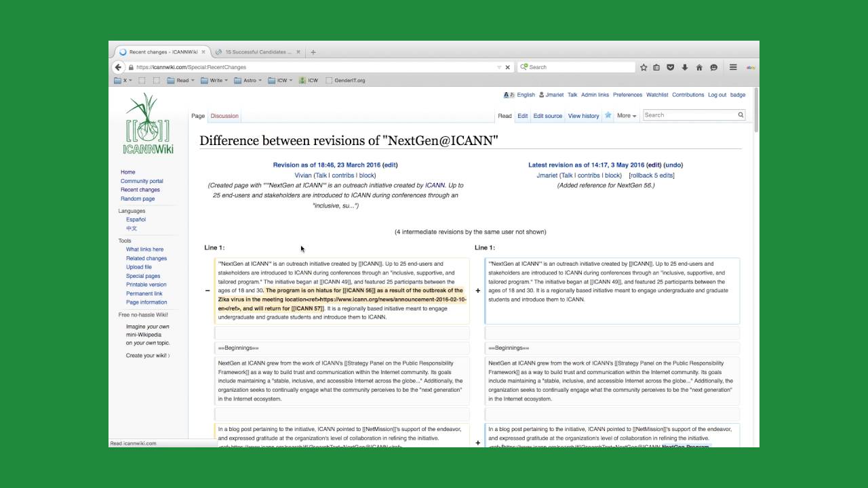Stop loading with the X button in address bar
The height and width of the screenshot is (488, 868).
(x=507, y=67)
